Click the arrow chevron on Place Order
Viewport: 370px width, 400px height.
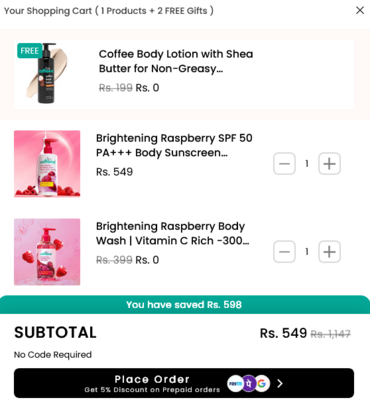tap(280, 384)
